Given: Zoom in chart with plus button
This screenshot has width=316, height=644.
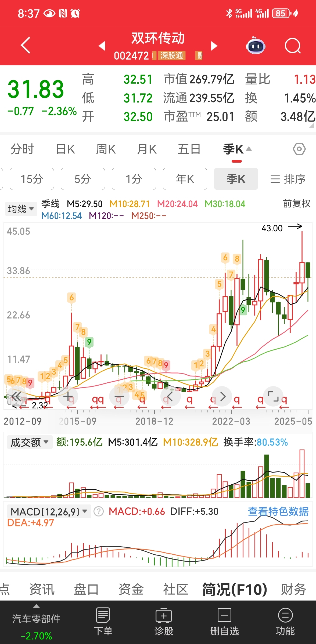Looking at the screenshot, I should (x=68, y=396).
